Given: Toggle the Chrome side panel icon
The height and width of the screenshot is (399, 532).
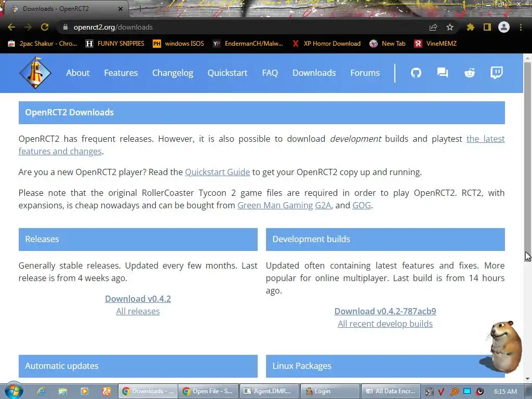Looking at the screenshot, I should pyautogui.click(x=487, y=27).
